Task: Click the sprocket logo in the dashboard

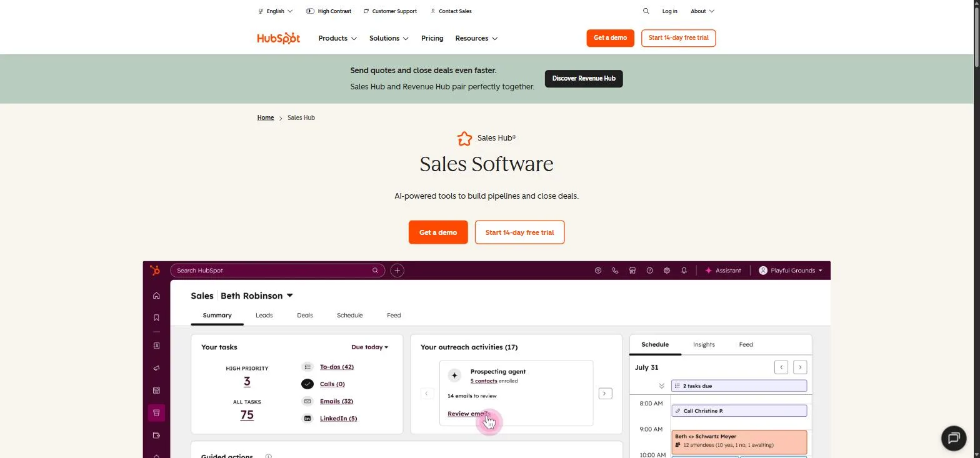Action: [155, 270]
